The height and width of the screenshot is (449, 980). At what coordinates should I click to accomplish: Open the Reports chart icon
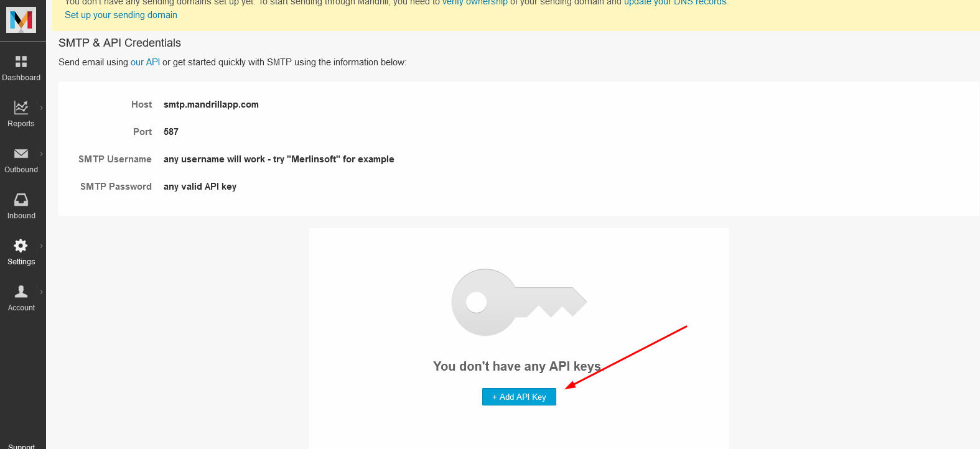(21, 107)
